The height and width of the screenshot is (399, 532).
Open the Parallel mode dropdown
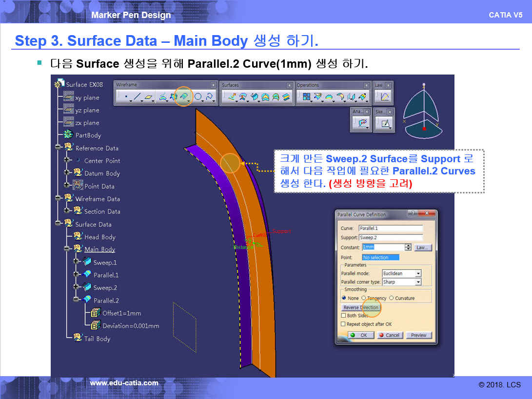[x=418, y=274]
